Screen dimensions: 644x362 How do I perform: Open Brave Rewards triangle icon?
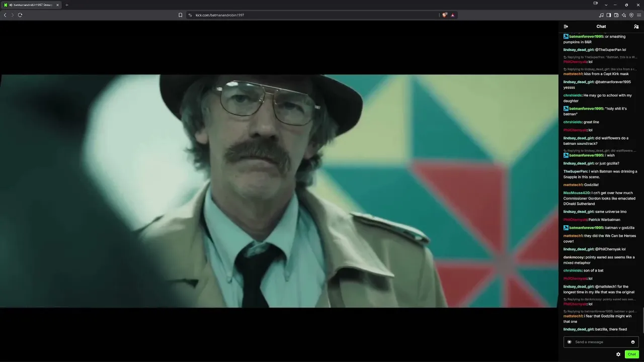(x=452, y=15)
